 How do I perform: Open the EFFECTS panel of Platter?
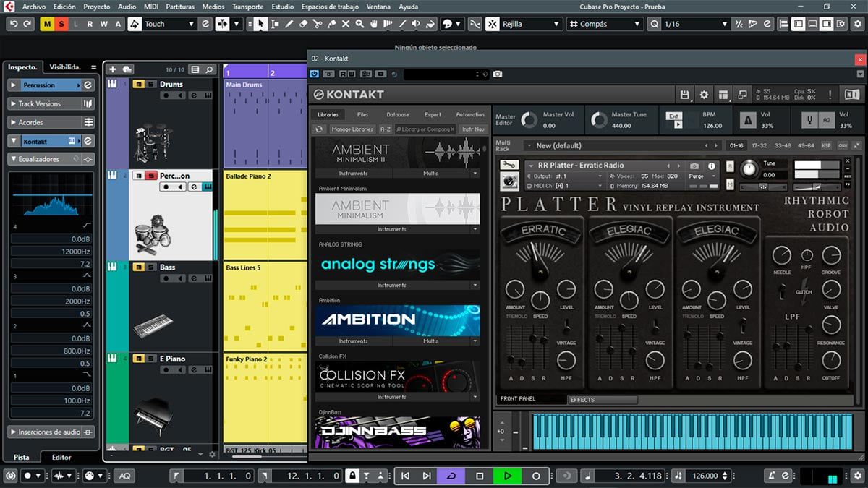click(602, 399)
